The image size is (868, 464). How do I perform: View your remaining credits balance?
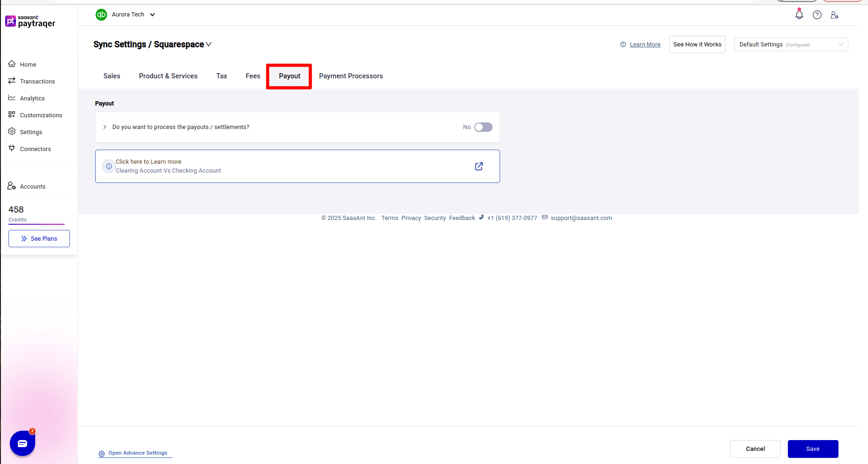coord(16,209)
